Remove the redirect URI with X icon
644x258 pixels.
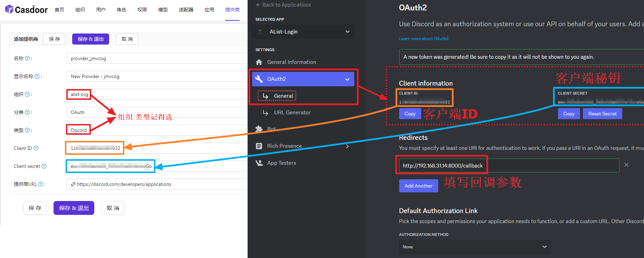626,165
